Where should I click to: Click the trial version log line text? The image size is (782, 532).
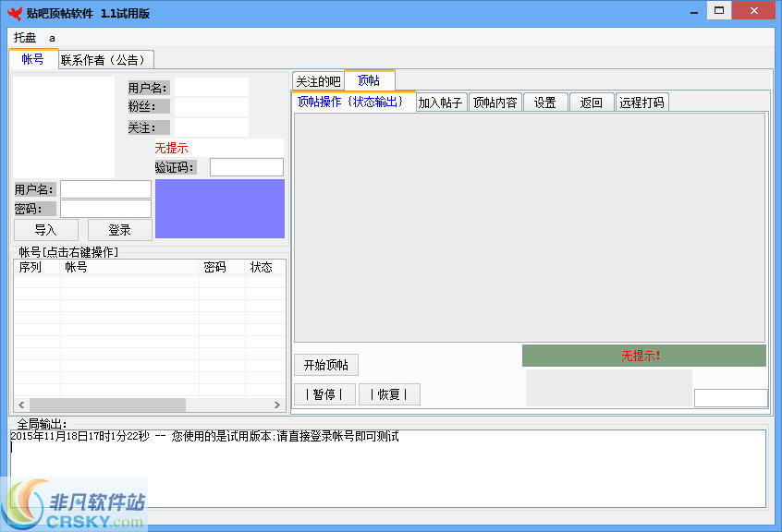204,436
